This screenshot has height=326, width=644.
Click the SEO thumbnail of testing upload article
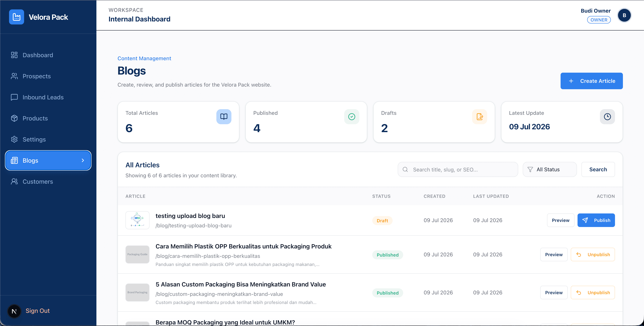tap(137, 220)
